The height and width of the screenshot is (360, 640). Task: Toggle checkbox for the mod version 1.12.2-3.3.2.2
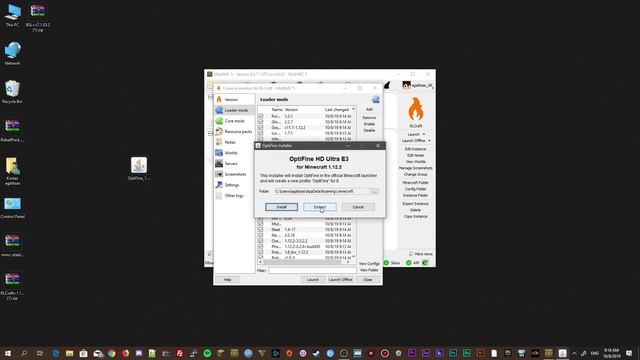(x=261, y=241)
